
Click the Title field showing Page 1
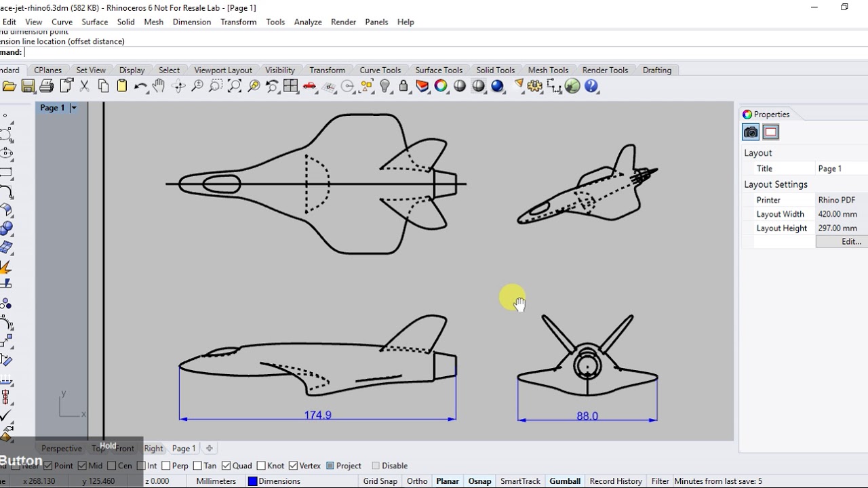842,169
